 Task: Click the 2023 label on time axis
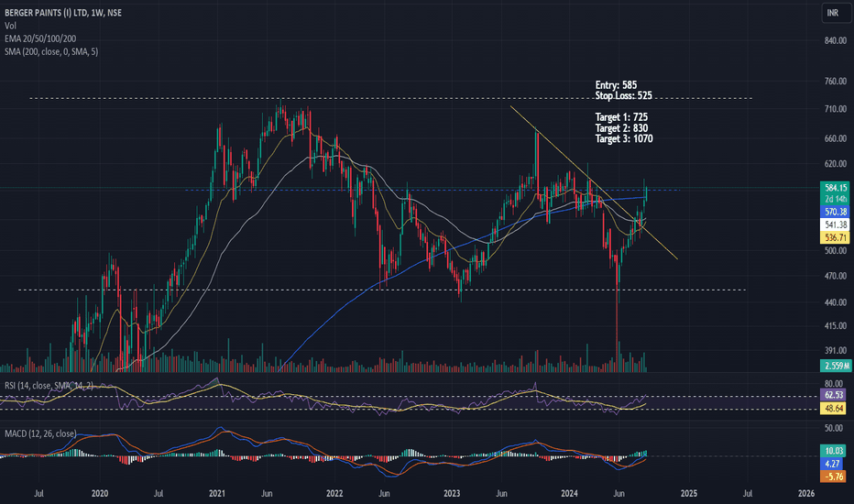click(x=452, y=494)
